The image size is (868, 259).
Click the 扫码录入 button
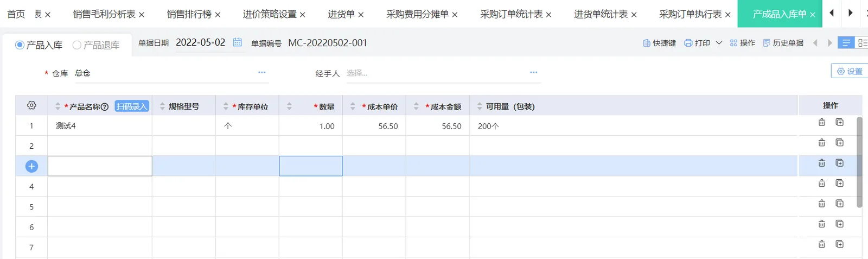[132, 106]
